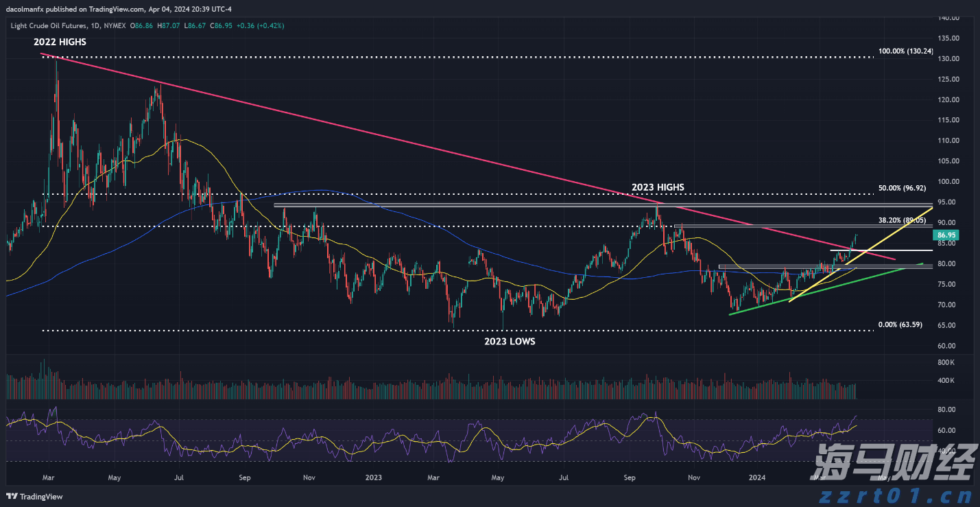This screenshot has height=507, width=980.
Task: Click the '2023 LOWS' text annotation
Action: [x=509, y=340]
